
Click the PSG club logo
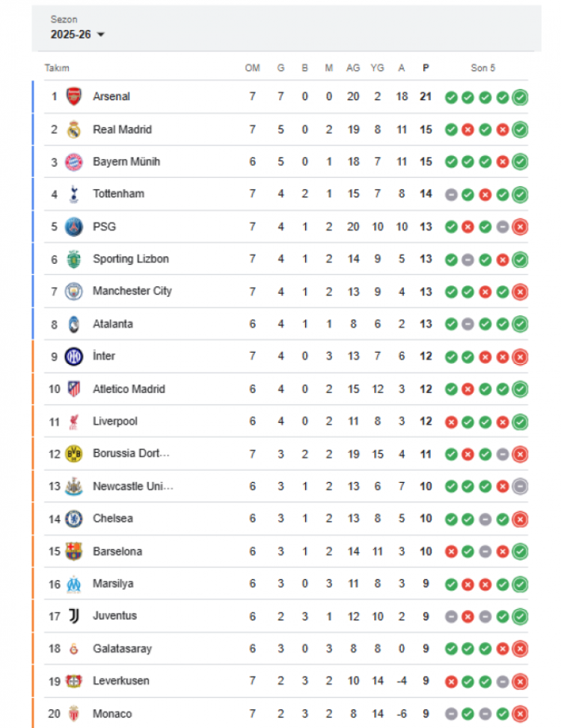[x=73, y=226]
